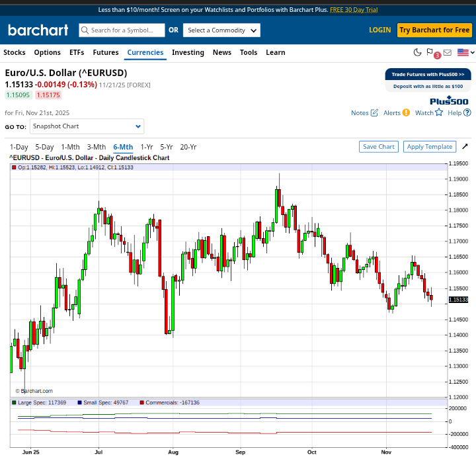Open the Stocks menu
Viewport: 476px width, 471px height.
click(15, 52)
